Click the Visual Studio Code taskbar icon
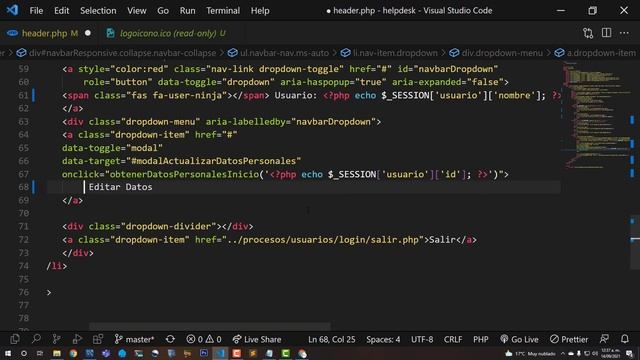Viewport: 640px width, 360px height. (220, 353)
